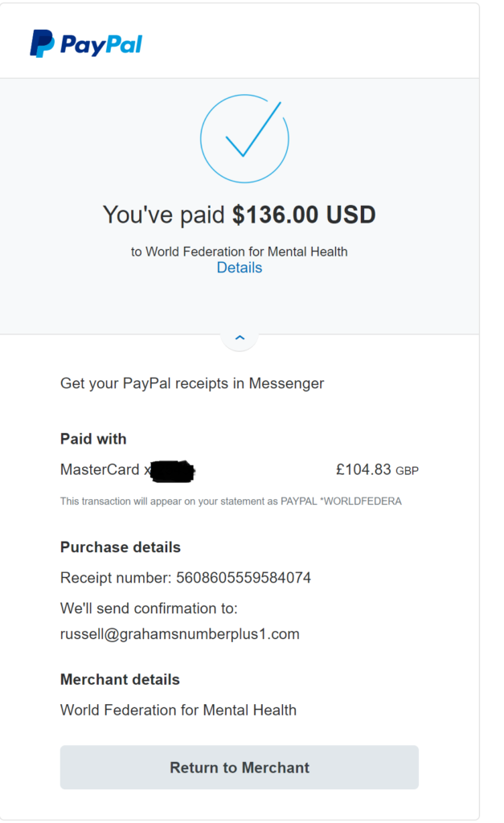Screen dimensions: 504x823
Task: Click the We'll send confirmation to line
Action: 149,608
